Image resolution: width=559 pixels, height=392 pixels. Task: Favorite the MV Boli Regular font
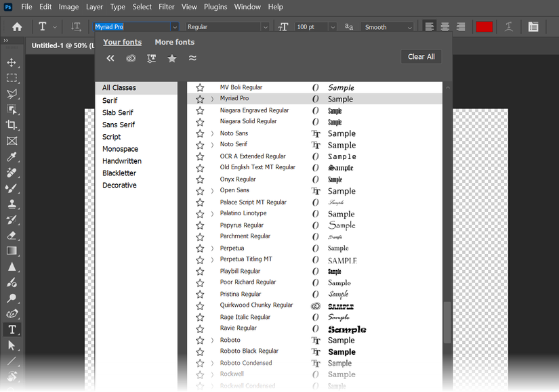tap(200, 87)
